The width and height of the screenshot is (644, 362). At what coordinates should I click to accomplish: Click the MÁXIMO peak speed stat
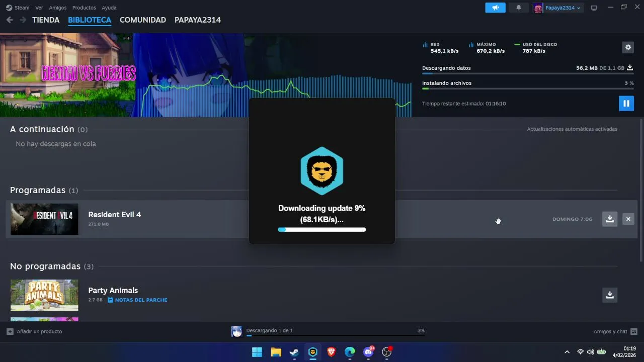point(487,48)
